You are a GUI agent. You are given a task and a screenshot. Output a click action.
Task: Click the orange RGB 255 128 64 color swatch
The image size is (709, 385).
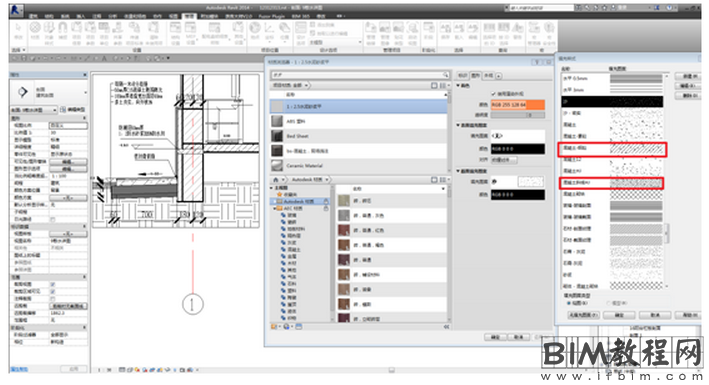tap(518, 105)
